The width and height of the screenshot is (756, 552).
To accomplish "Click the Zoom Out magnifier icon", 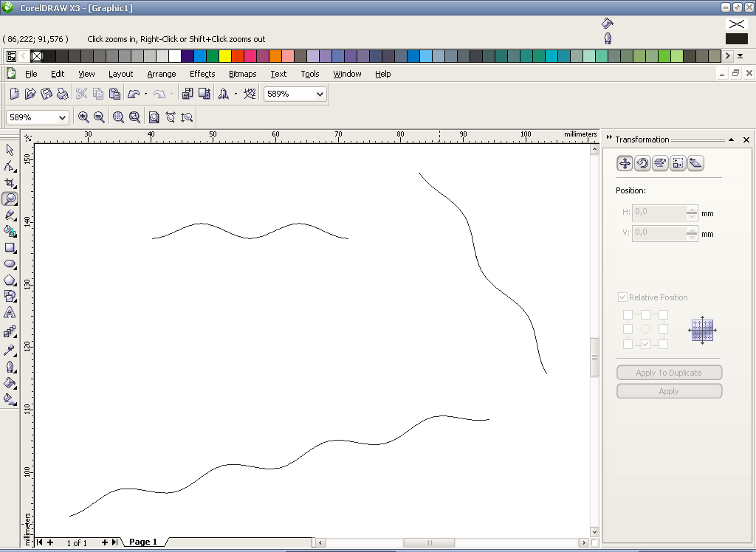I will (100, 117).
